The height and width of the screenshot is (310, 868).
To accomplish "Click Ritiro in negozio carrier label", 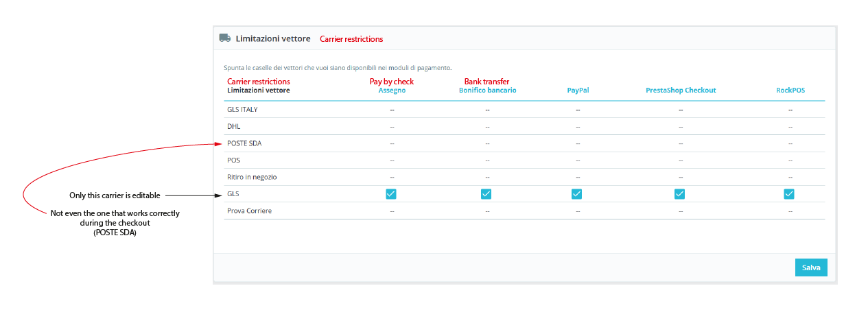I will pos(252,177).
